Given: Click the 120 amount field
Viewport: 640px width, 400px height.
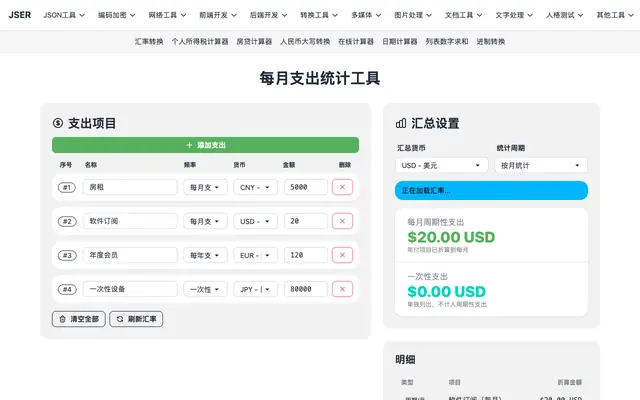Looking at the screenshot, I should 306,255.
